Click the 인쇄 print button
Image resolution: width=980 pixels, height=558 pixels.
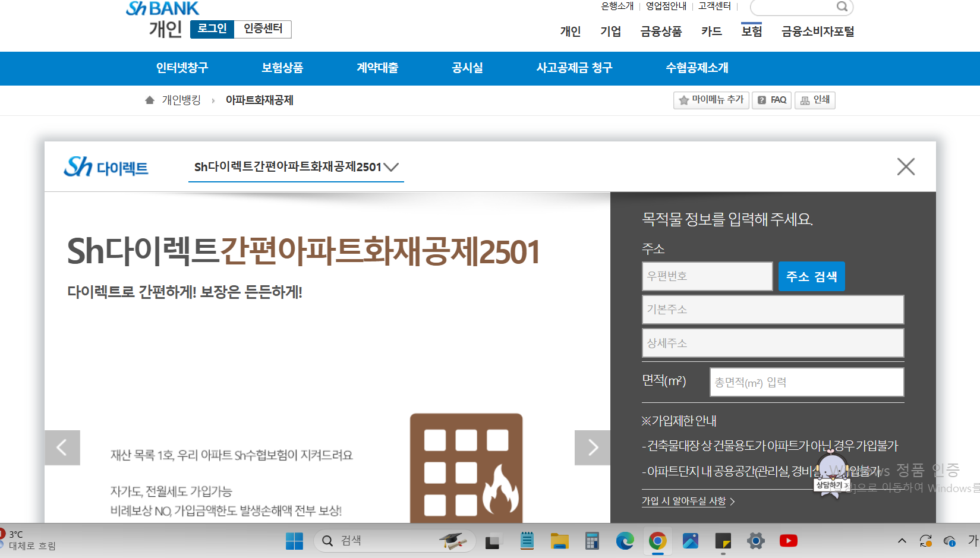click(815, 100)
